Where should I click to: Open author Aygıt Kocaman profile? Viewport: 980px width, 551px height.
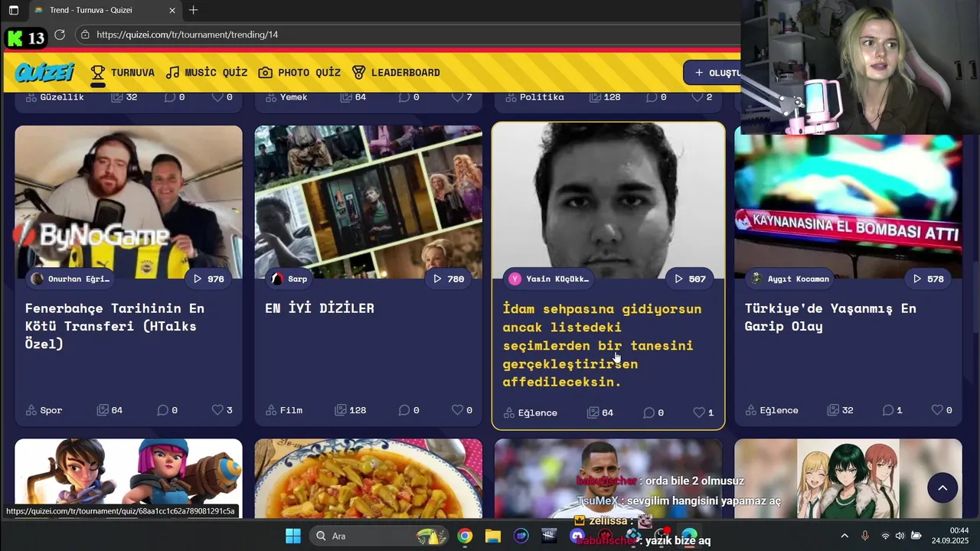[x=790, y=279]
